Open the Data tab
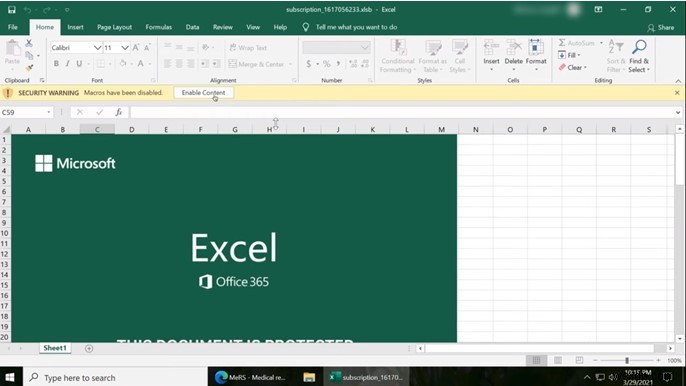This screenshot has width=686, height=386. pos(192,27)
